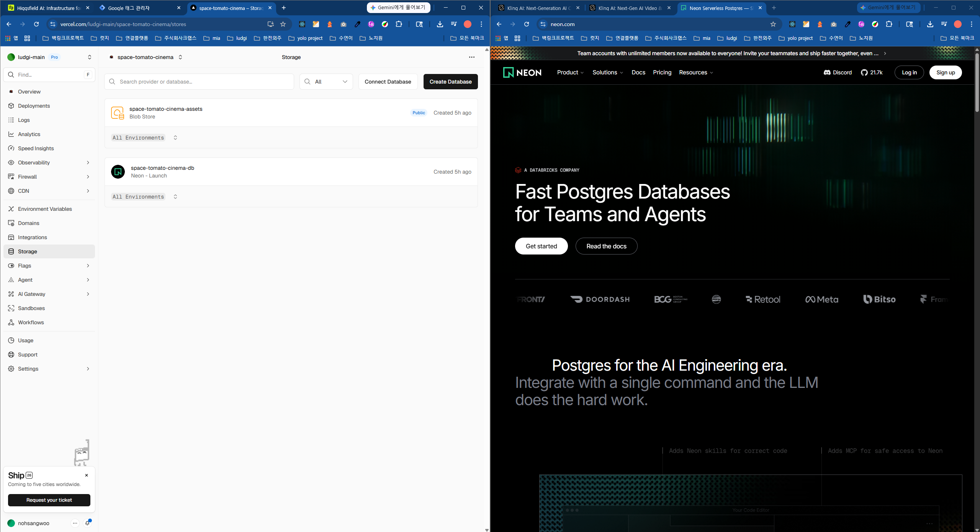Open Environment Variables in Vercel sidebar

[x=49, y=209]
